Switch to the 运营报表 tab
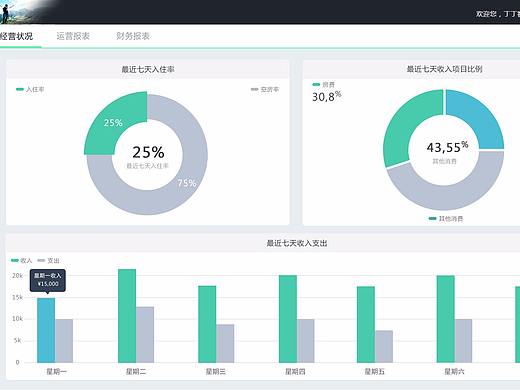This screenshot has height=390, width=520. pyautogui.click(x=73, y=36)
